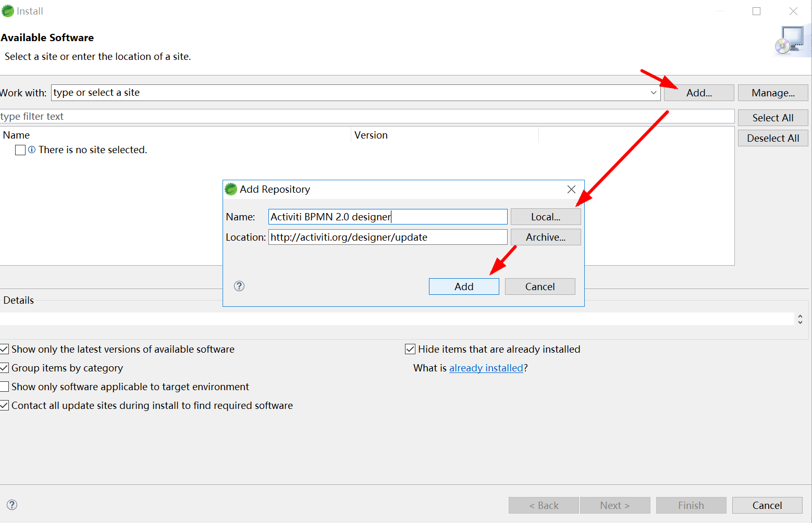
Task: Click the Location URL field
Action: coord(388,237)
